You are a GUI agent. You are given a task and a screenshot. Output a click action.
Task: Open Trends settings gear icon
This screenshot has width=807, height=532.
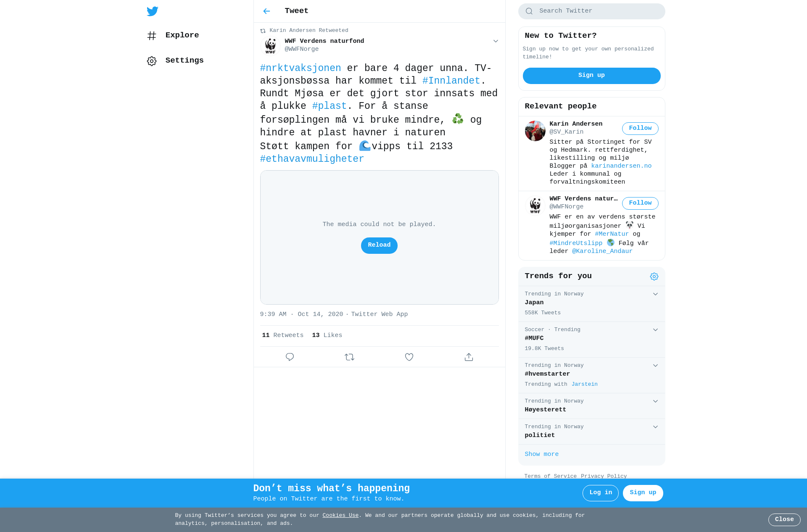point(654,277)
